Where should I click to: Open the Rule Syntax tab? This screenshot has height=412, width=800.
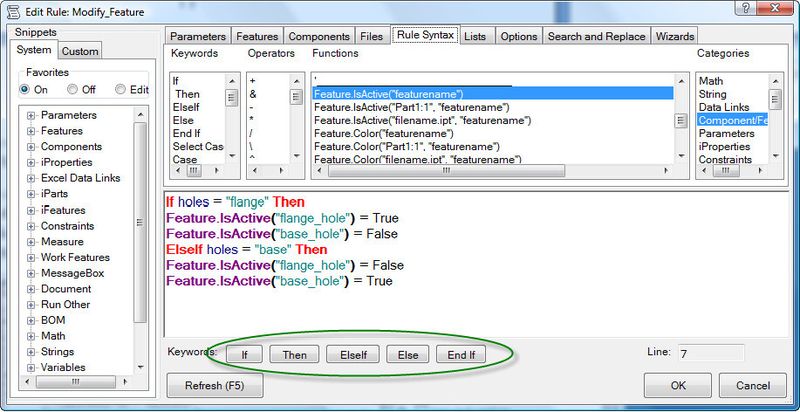(425, 35)
